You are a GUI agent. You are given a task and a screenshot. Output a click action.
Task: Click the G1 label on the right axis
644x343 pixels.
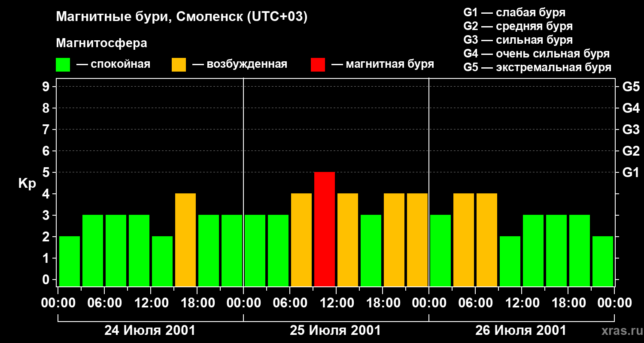[631, 172]
